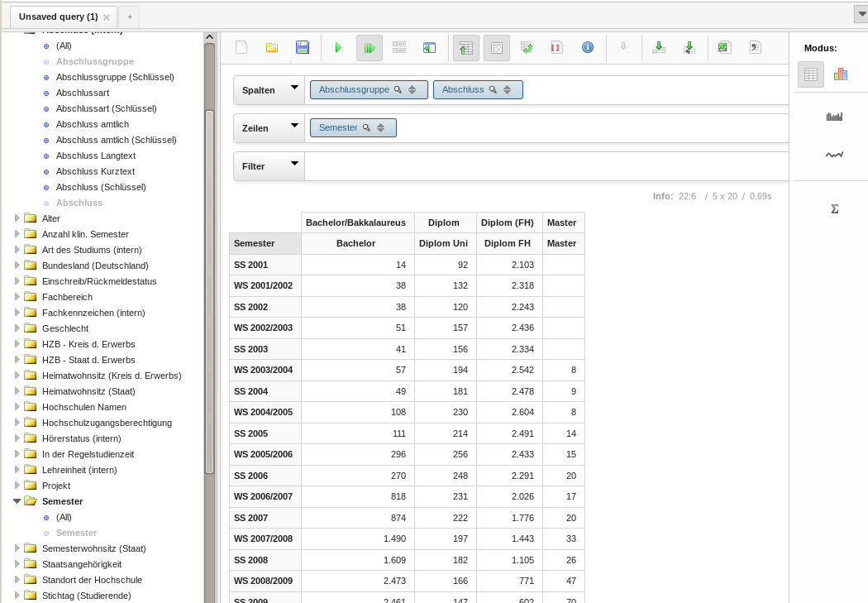Open the Spalten axis dropdown
Viewport: 868px width, 603px height.
(x=294, y=88)
